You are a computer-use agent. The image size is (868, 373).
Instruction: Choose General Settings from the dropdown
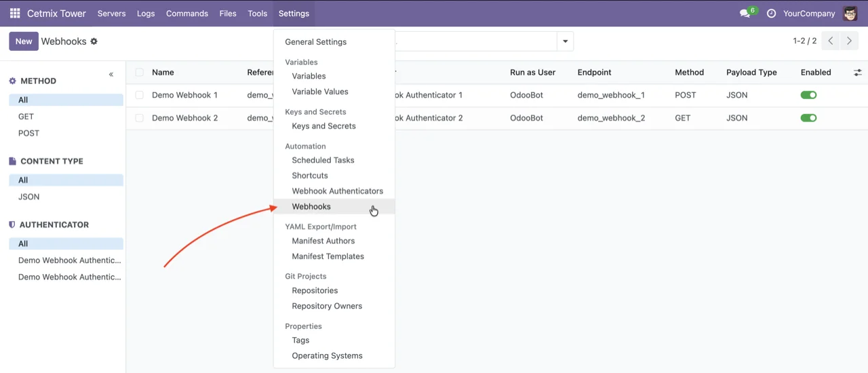coord(334,42)
